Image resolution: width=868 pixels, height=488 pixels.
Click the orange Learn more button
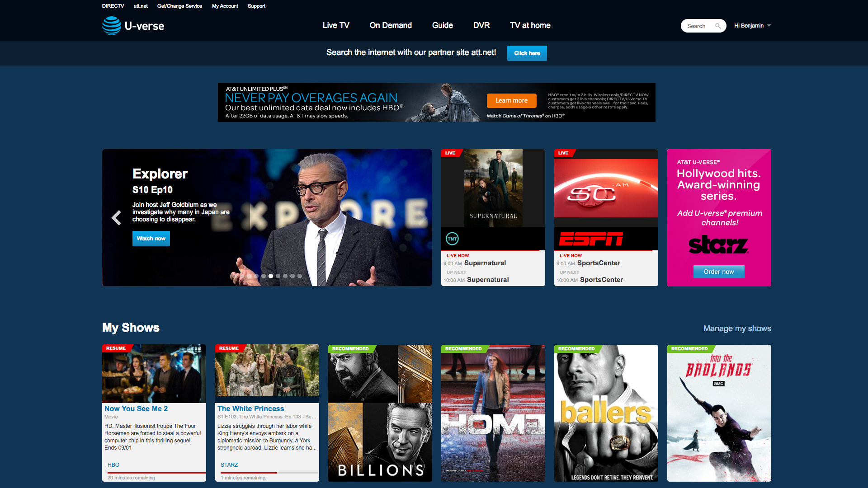[x=511, y=100]
